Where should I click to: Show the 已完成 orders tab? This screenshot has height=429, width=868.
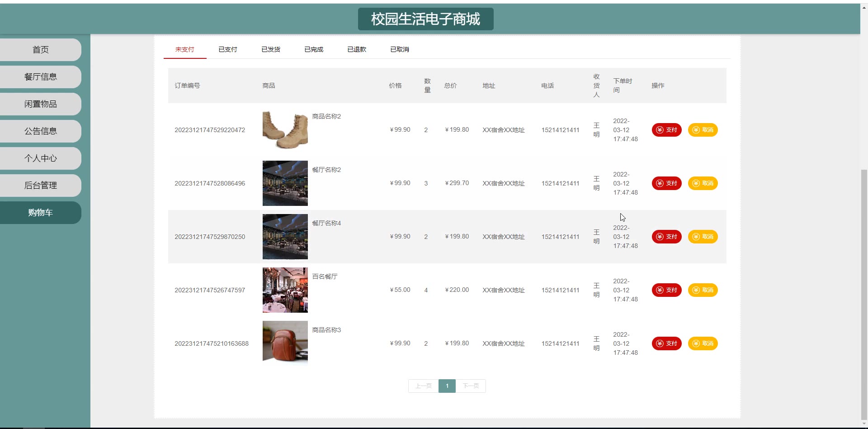314,49
